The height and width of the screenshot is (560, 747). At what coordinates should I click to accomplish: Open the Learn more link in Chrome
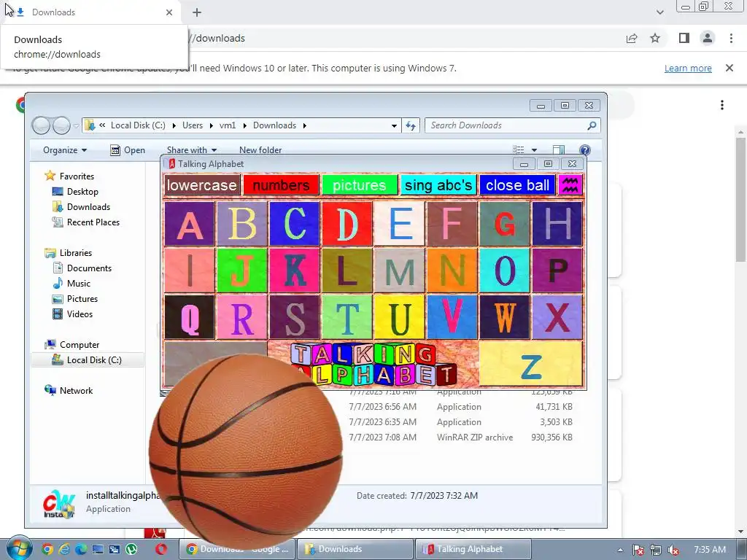(x=688, y=68)
